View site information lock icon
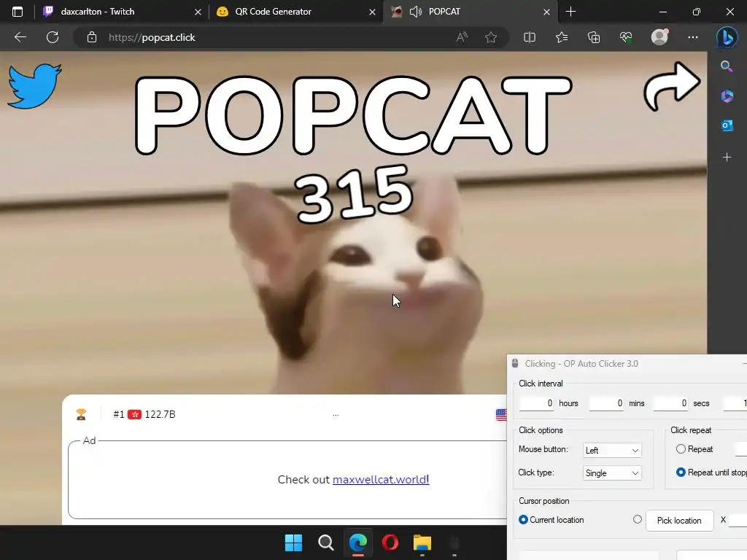The height and width of the screenshot is (560, 747). click(x=92, y=37)
